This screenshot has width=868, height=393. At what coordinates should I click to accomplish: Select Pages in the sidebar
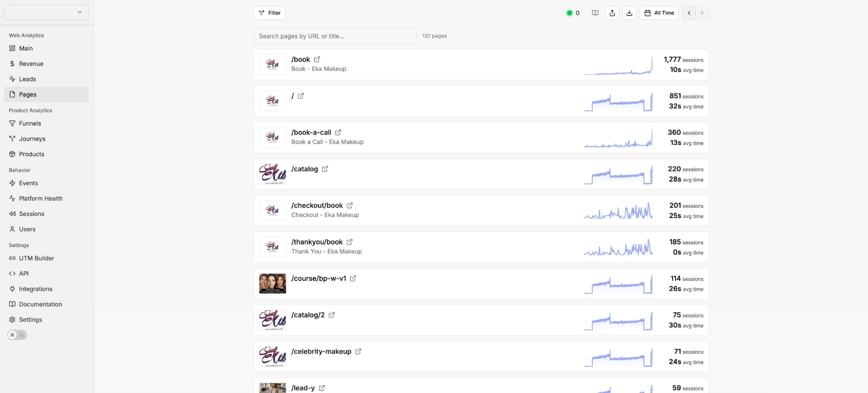[46, 95]
